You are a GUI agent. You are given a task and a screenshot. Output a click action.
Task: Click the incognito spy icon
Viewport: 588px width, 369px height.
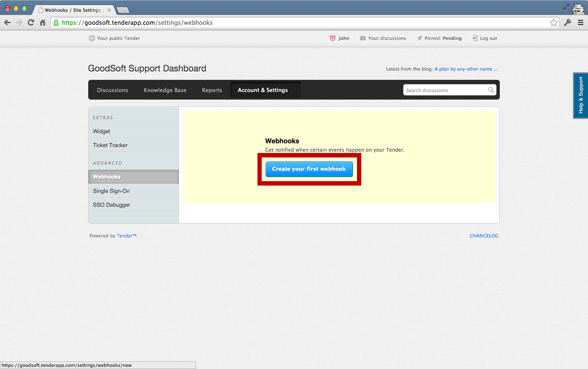click(x=578, y=9)
